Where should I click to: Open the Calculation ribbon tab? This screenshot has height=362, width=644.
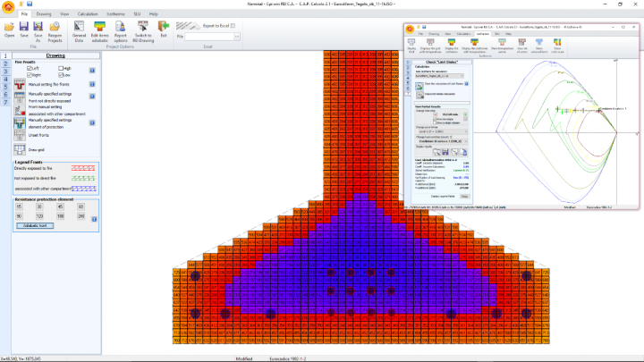click(x=88, y=14)
